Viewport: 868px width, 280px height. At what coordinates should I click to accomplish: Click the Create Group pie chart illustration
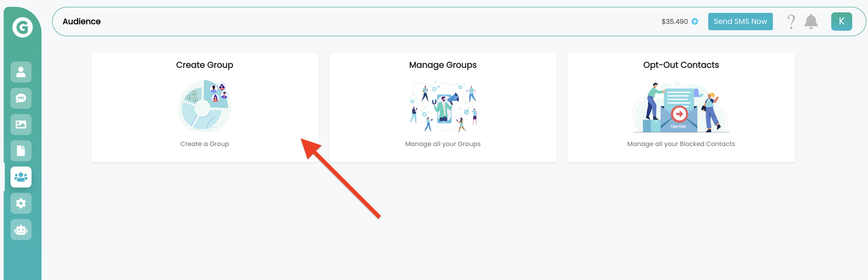[x=205, y=106]
